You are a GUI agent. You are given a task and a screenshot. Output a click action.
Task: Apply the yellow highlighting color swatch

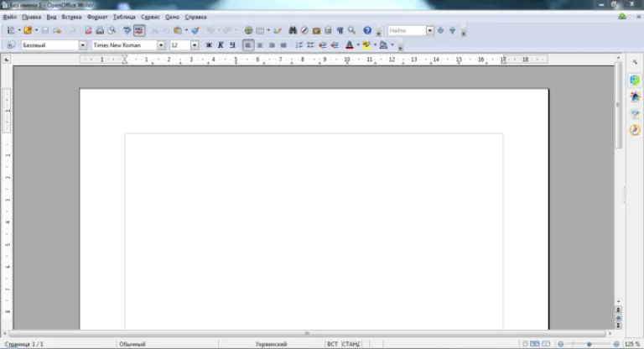coord(366,45)
